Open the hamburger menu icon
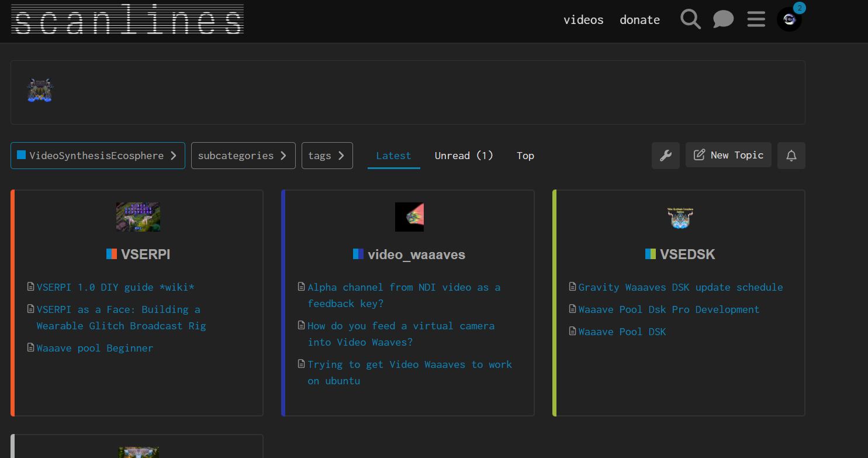Viewport: 868px width, 458px height. (756, 19)
